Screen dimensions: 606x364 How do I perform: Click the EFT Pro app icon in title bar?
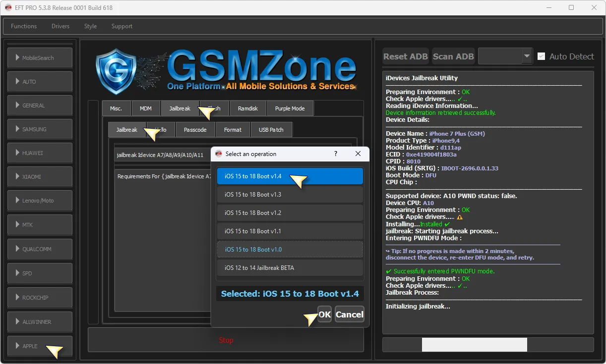(8, 7)
